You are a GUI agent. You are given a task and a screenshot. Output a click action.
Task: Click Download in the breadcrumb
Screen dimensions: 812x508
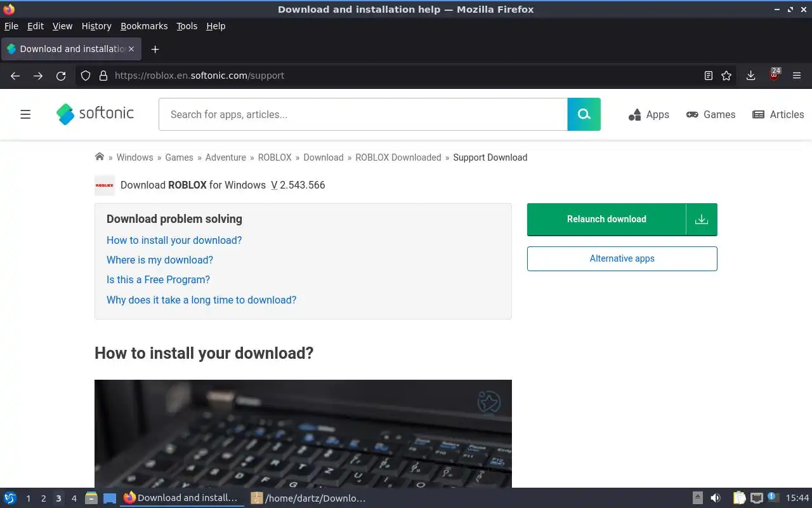(324, 157)
